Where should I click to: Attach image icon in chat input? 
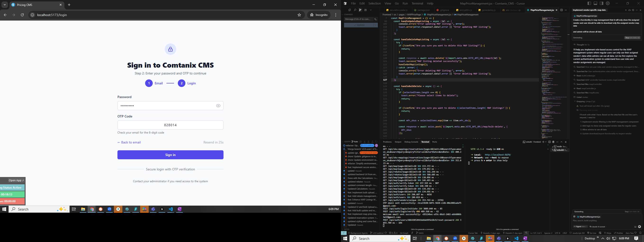[635, 227]
